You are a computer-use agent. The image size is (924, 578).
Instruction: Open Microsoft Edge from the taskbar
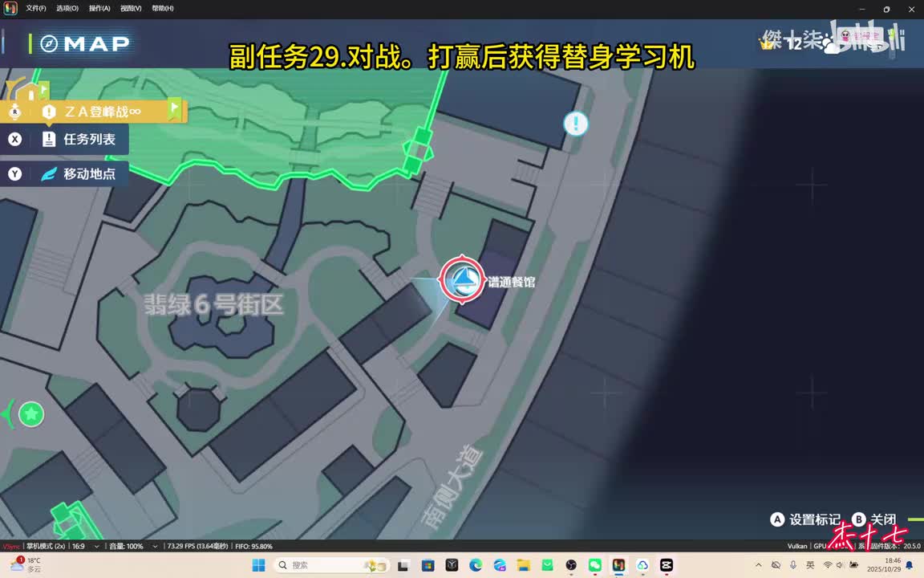click(476, 565)
